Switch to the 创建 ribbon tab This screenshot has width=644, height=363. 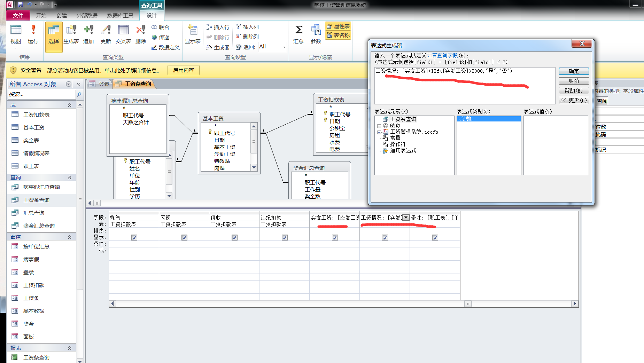click(x=62, y=15)
